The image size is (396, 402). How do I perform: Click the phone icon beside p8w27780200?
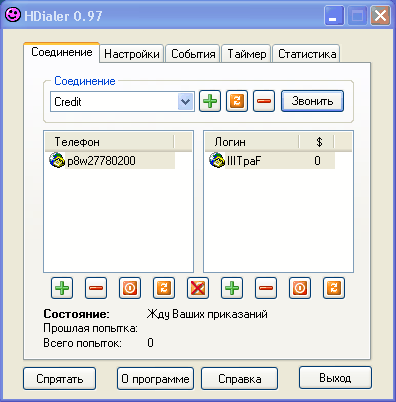pos(56,160)
